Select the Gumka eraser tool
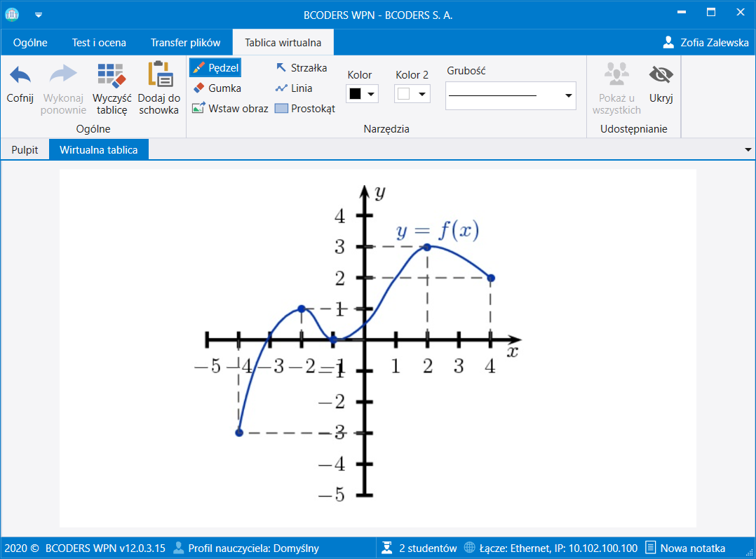Viewport: 756px width, 559px height. click(217, 88)
